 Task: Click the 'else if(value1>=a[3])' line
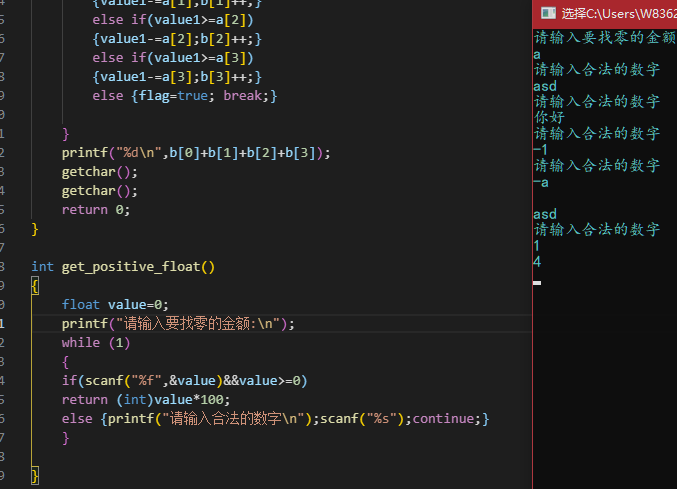click(x=173, y=58)
